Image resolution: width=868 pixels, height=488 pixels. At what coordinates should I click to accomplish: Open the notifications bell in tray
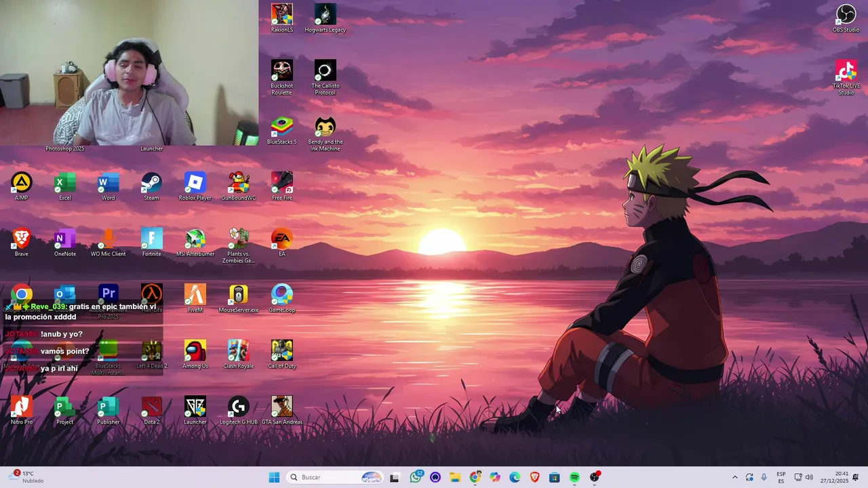(x=856, y=477)
